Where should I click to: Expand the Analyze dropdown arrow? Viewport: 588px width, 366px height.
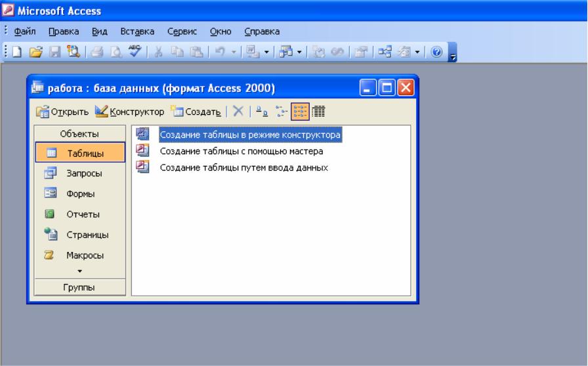299,52
